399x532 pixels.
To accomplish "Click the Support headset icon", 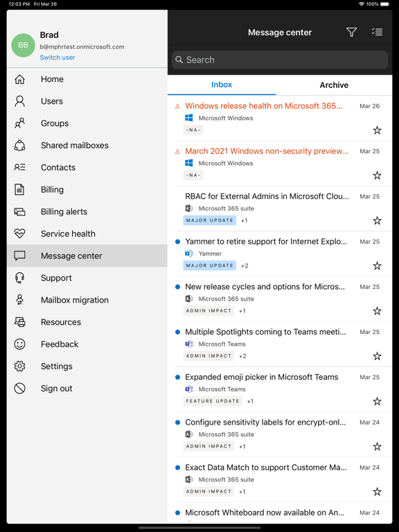I will [x=19, y=278].
